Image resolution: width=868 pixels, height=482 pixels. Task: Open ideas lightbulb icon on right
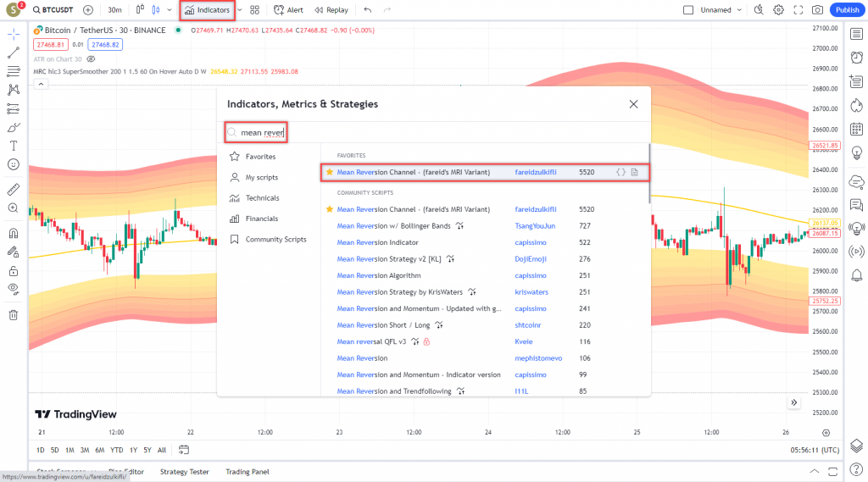856,152
